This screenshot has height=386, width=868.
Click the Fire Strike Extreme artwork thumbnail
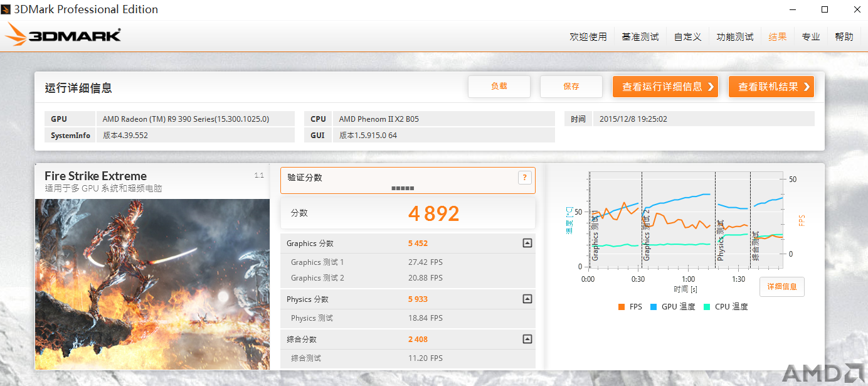[x=152, y=284]
